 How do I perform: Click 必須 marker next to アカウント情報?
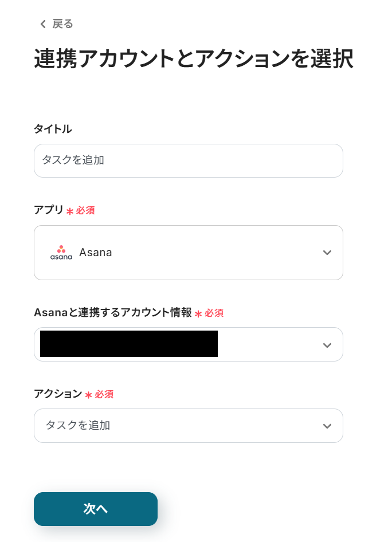click(x=214, y=313)
